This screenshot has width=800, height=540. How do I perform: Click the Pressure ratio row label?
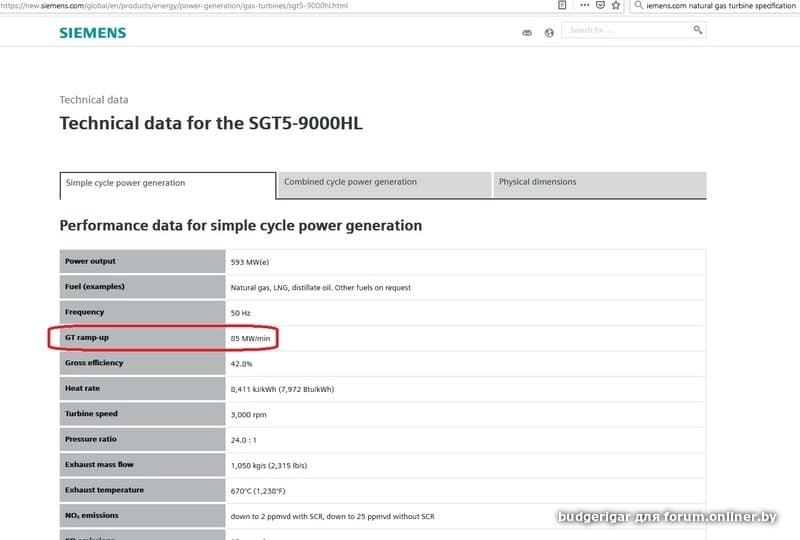click(90, 439)
